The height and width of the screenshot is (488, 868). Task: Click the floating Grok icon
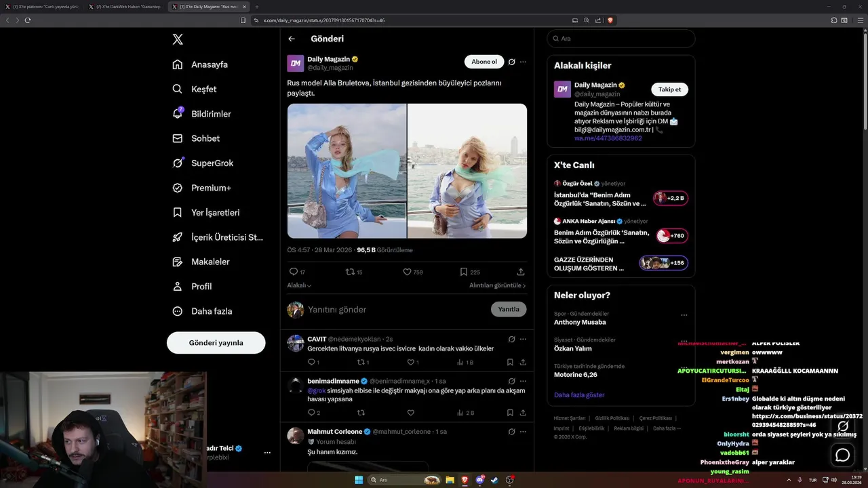(x=843, y=426)
